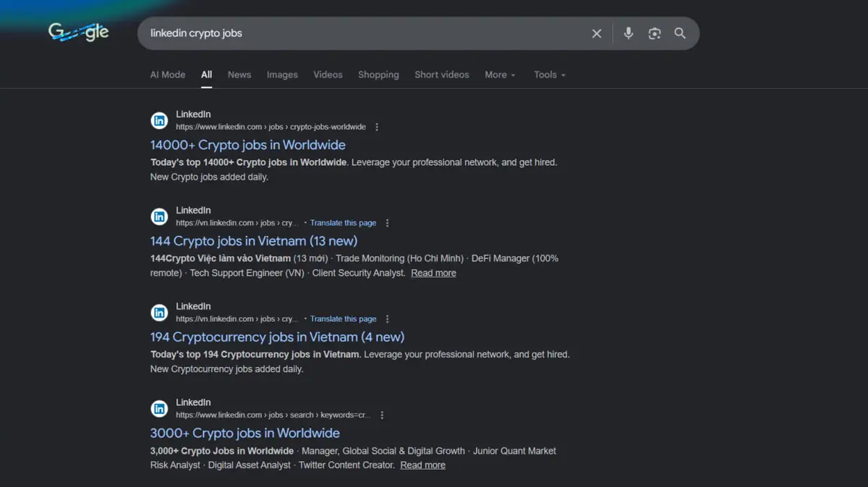Screen dimensions: 868x487
Task: Open Google Lens image search
Action: (x=655, y=33)
